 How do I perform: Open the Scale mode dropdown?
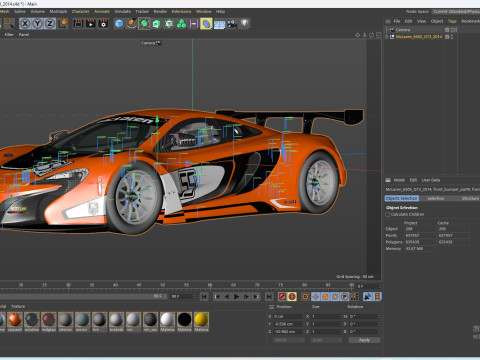click(x=326, y=340)
